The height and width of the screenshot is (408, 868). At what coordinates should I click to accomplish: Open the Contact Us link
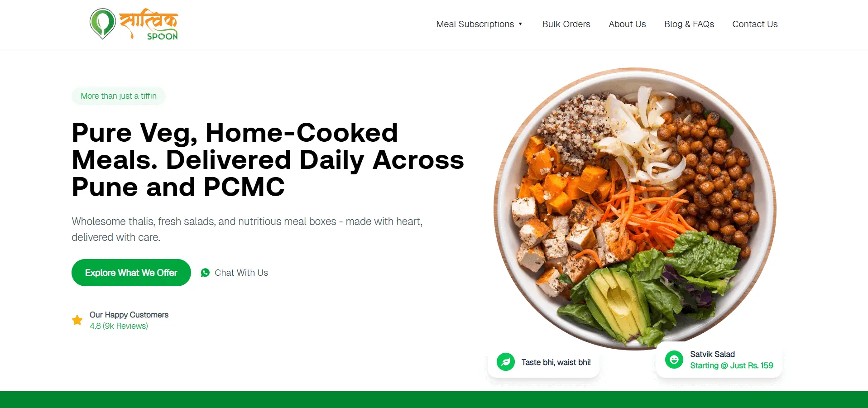point(755,24)
